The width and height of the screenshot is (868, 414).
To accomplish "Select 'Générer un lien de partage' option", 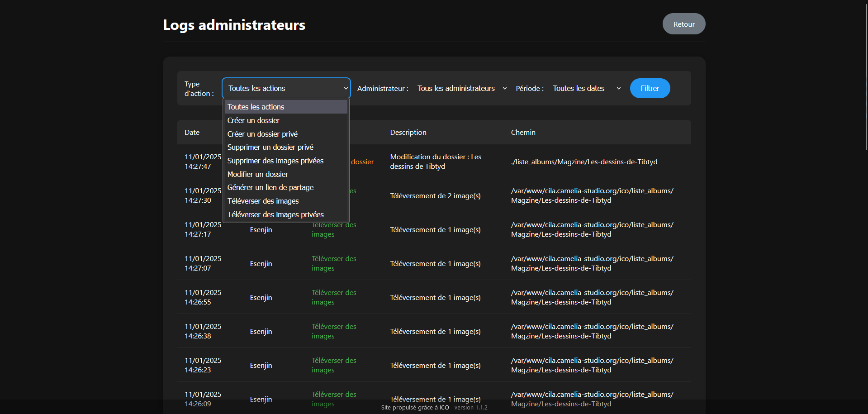I will tap(286, 187).
